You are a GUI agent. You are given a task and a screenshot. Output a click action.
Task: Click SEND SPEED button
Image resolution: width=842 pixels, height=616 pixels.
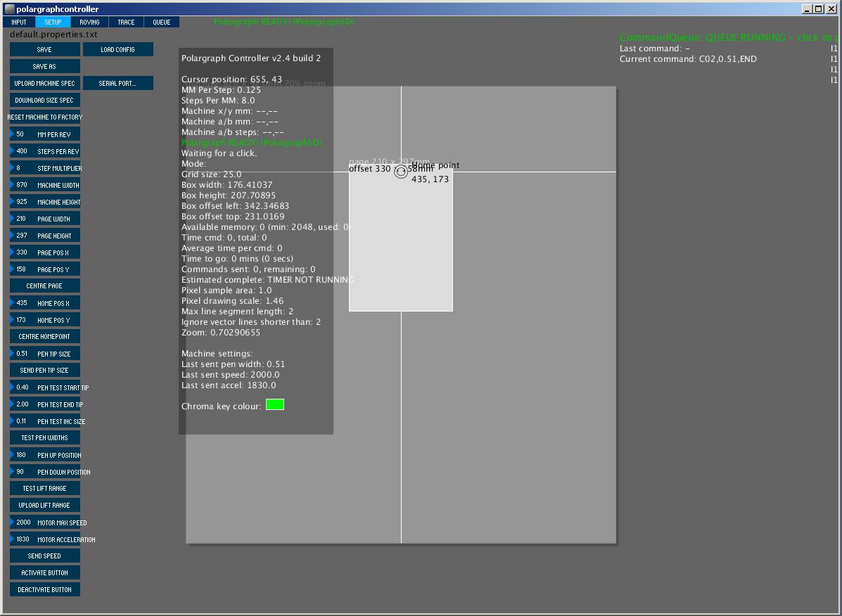[x=44, y=556]
